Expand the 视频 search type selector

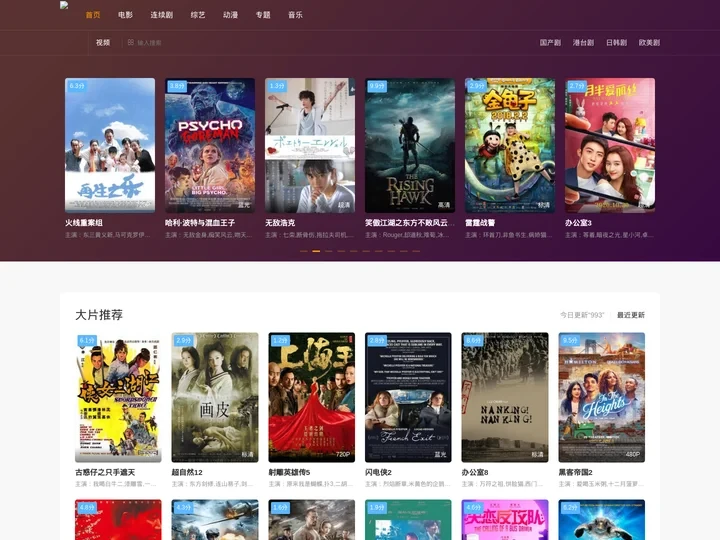point(103,42)
